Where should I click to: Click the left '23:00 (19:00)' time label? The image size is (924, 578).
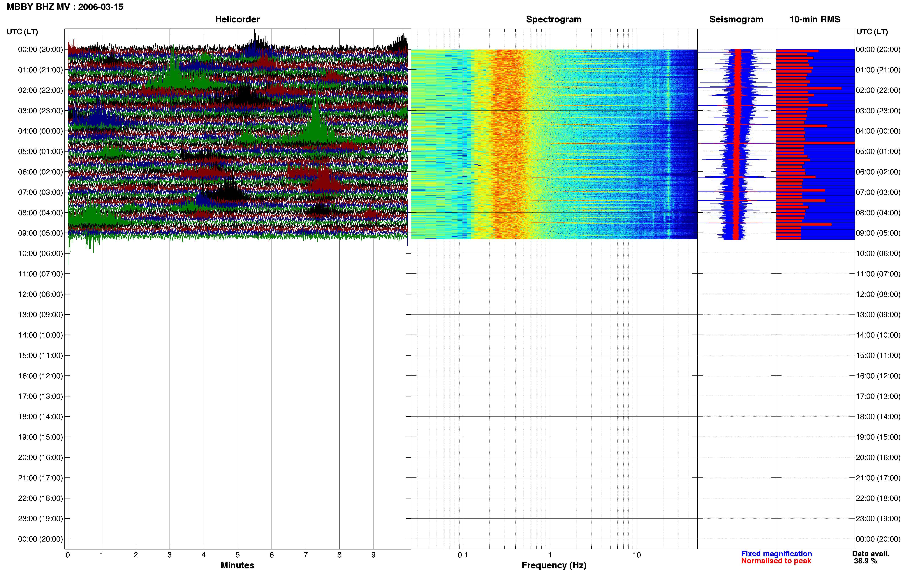(41, 519)
